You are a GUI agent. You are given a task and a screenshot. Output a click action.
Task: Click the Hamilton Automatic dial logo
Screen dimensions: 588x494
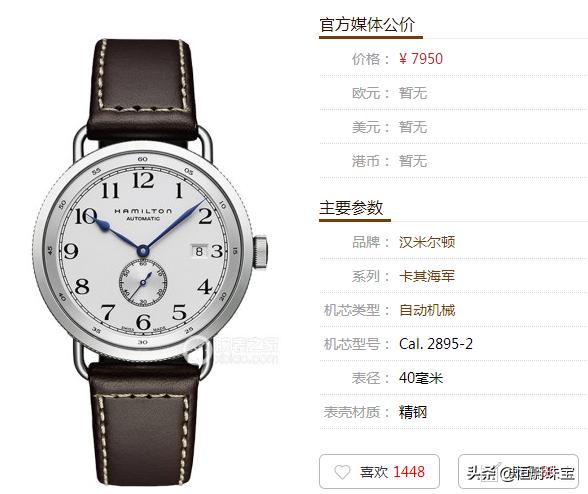pyautogui.click(x=143, y=215)
